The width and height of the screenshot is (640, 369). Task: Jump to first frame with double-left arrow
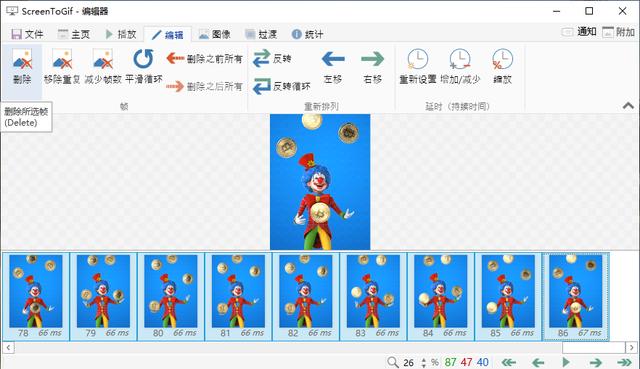click(509, 362)
